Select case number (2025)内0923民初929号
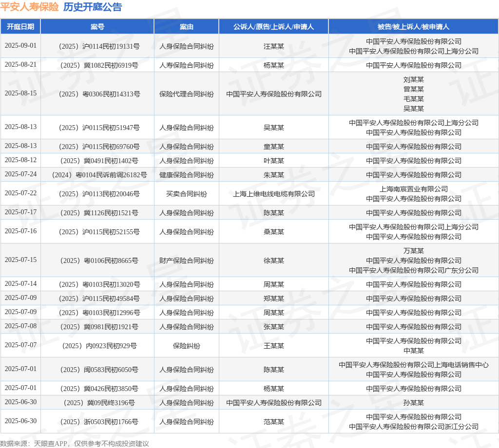 point(99,346)
